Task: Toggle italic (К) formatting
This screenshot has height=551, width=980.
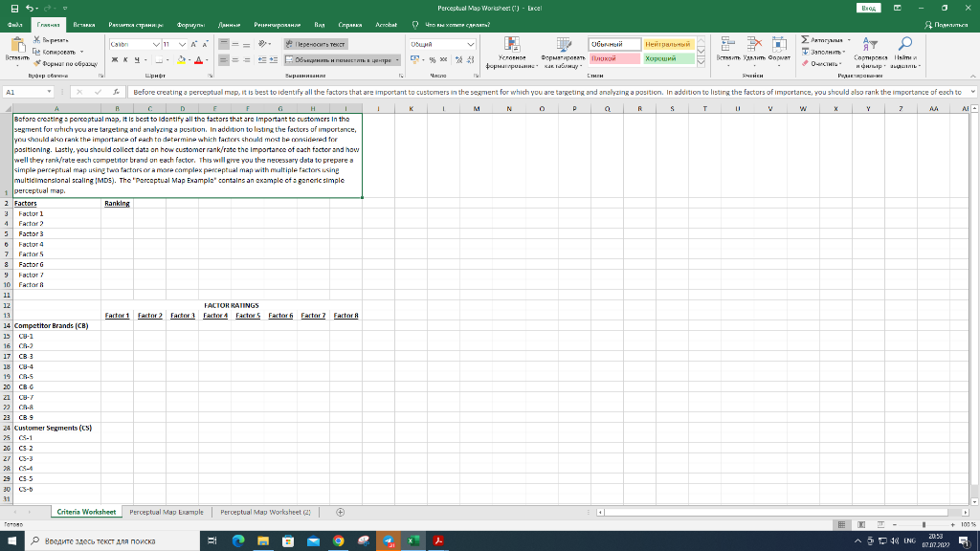Action: [x=125, y=60]
